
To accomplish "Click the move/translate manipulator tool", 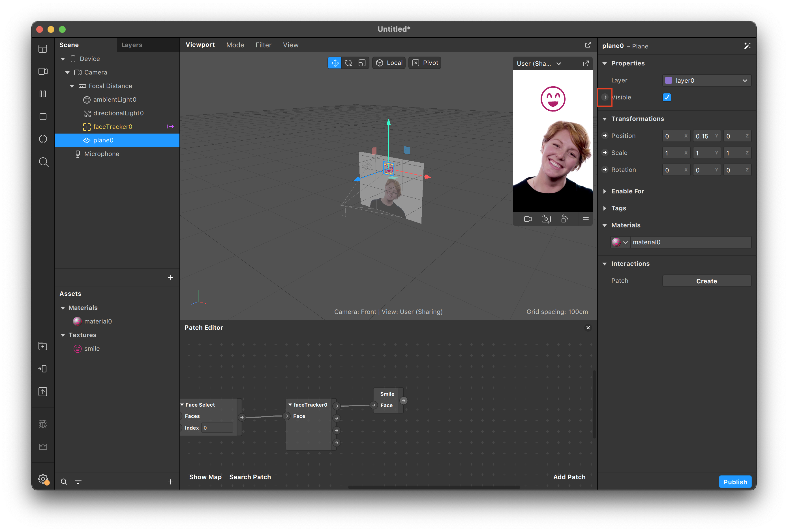I will click(x=335, y=63).
